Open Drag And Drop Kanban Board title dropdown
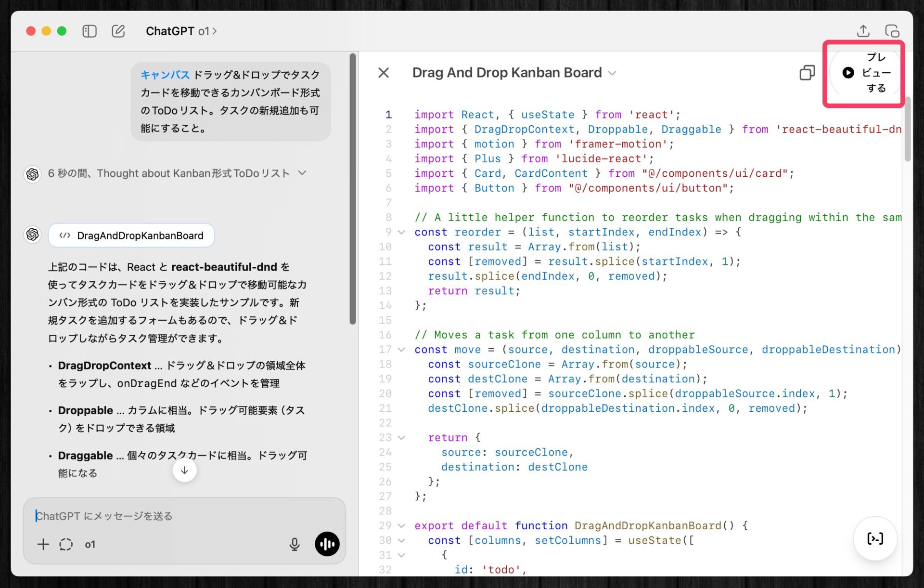Screen dimensions: 924x588 coord(612,73)
